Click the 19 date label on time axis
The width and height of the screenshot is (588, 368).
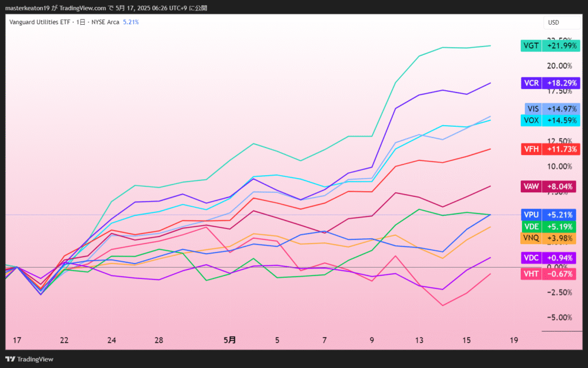pyautogui.click(x=514, y=340)
